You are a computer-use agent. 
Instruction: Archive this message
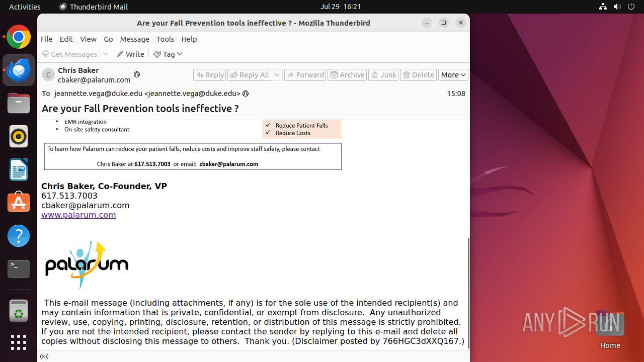pos(347,75)
